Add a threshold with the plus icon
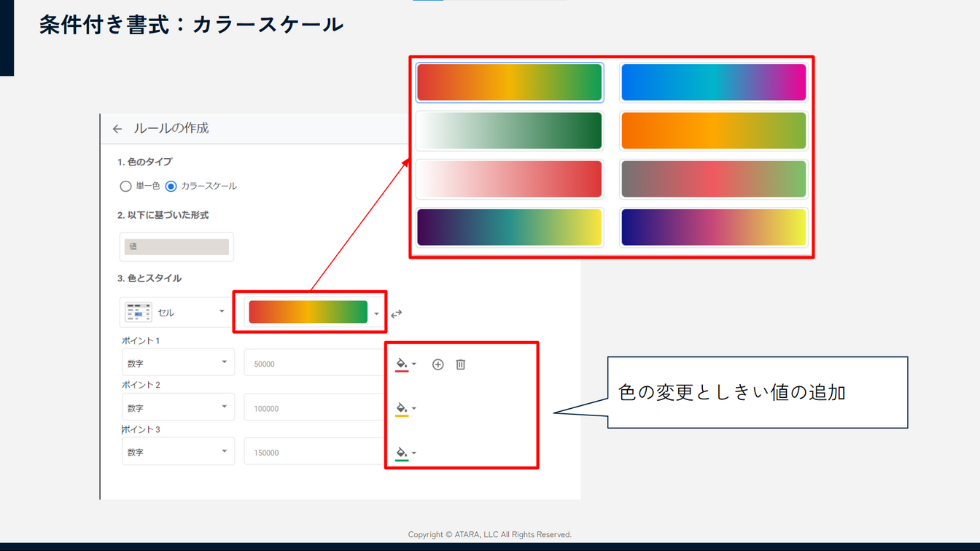The height and width of the screenshot is (551, 980). click(x=437, y=364)
